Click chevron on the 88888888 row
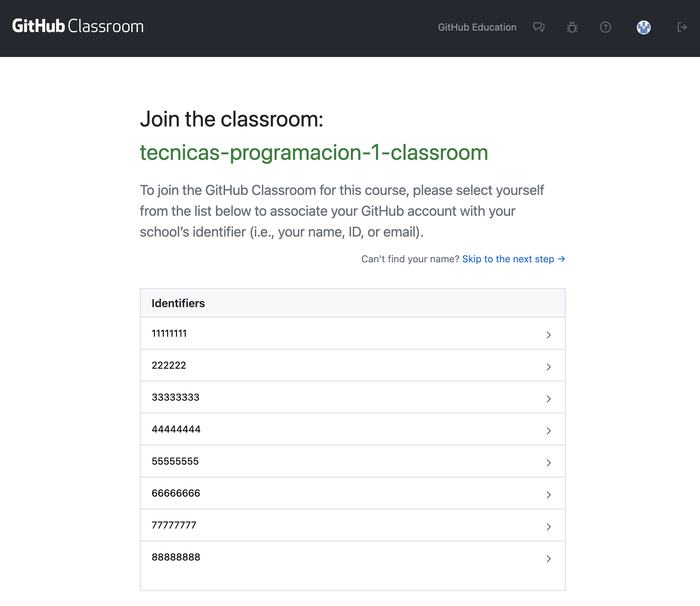700x606 pixels. coord(549,558)
